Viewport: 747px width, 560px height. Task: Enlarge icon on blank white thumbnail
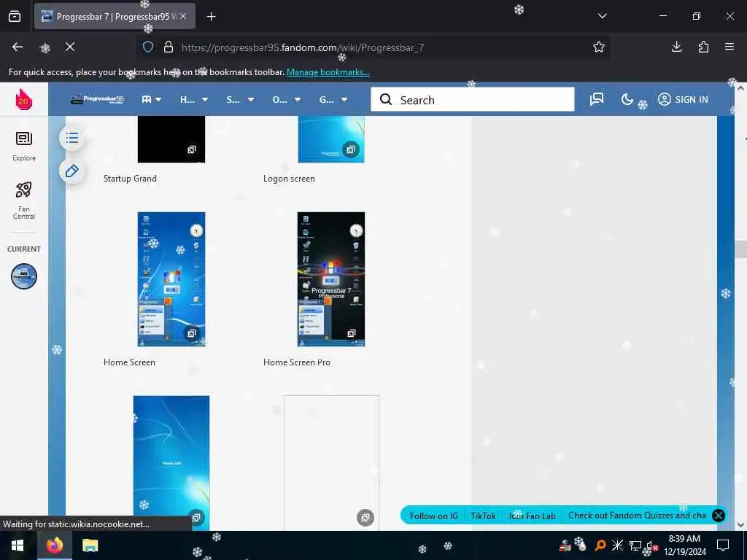[x=365, y=518]
